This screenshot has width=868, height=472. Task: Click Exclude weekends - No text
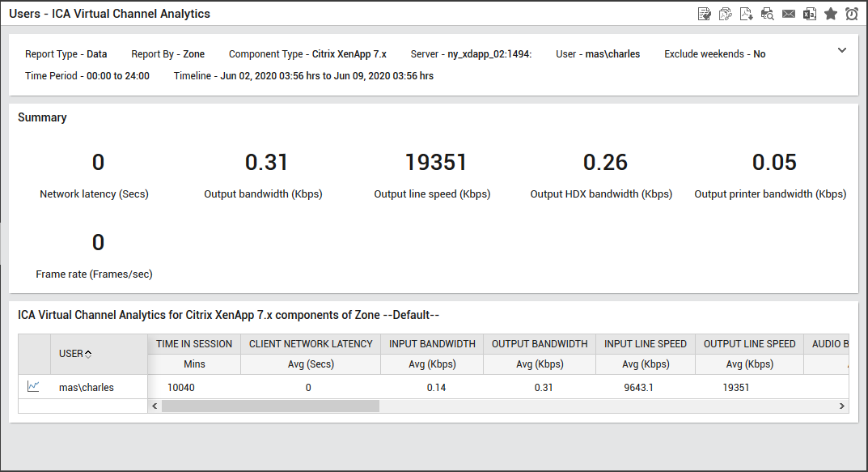coord(714,53)
